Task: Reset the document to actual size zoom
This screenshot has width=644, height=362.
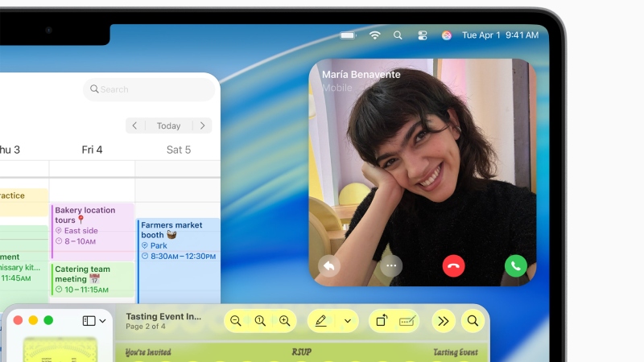Action: click(260, 321)
